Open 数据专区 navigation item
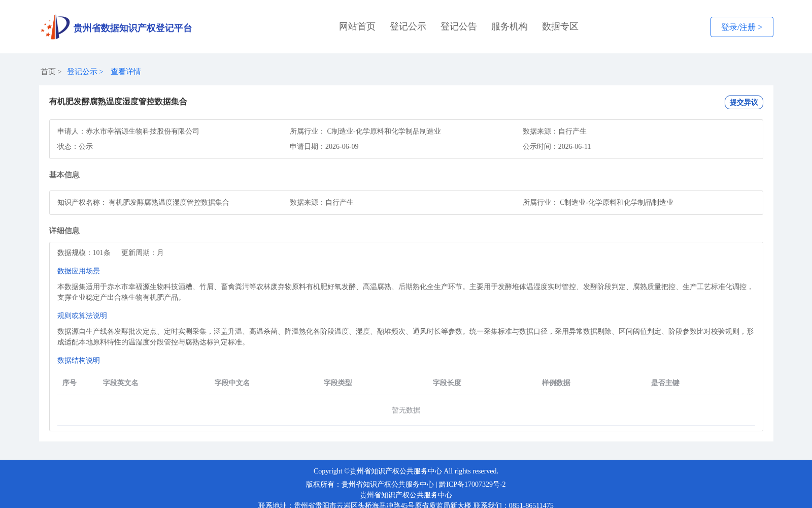 [x=560, y=26]
